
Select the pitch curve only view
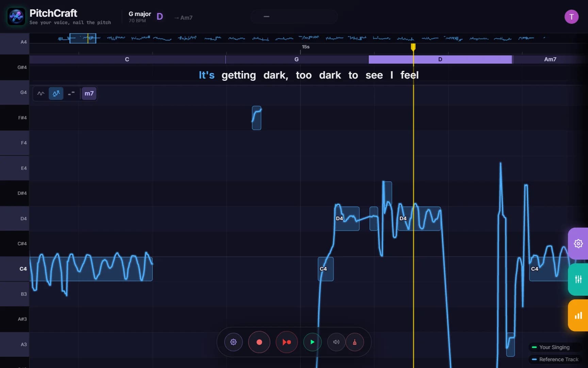coord(41,93)
